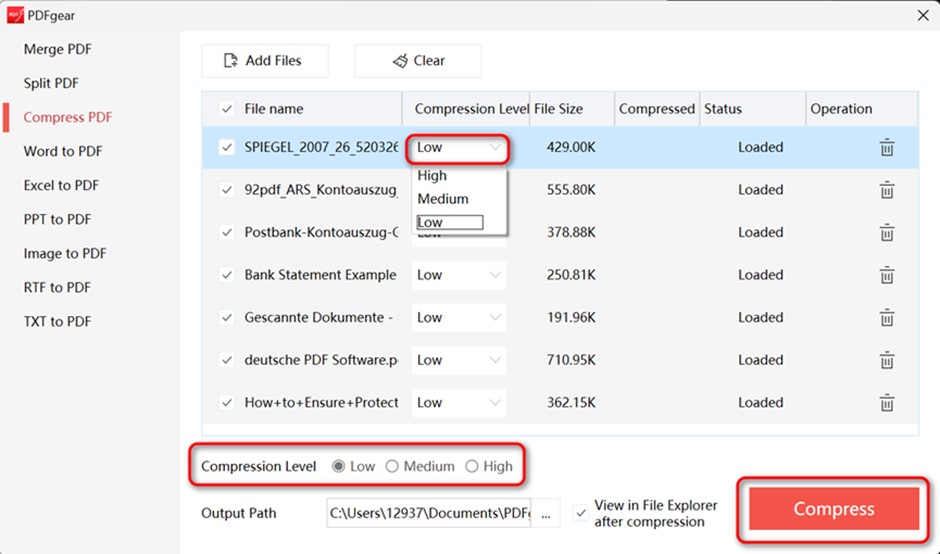Open TXT to PDF converter
Screen dimensions: 940x554
tap(58, 321)
